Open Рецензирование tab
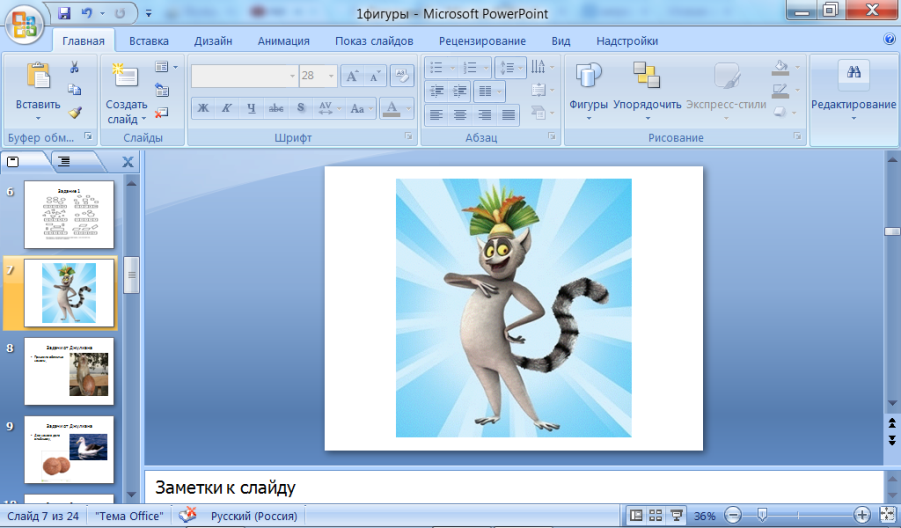This screenshot has height=528, width=901. (x=482, y=41)
